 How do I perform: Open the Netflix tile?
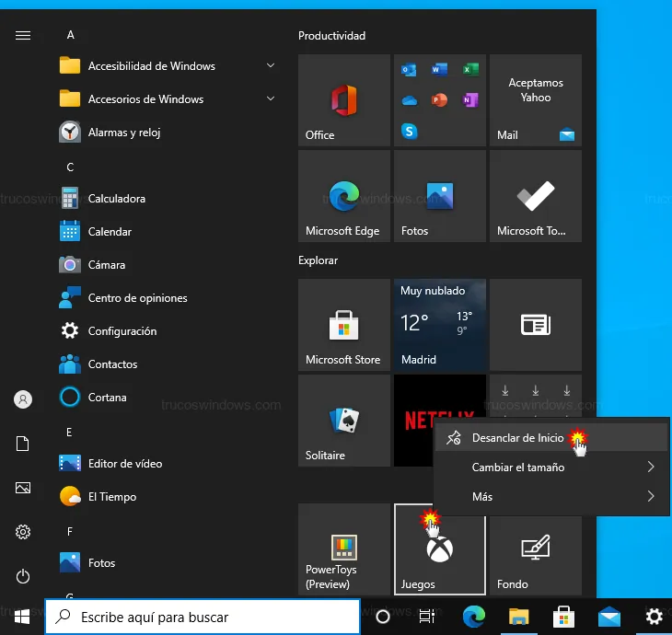(412, 421)
